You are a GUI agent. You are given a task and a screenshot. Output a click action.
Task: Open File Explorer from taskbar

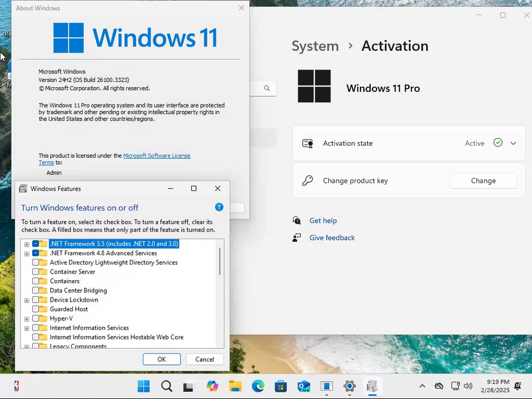pyautogui.click(x=235, y=386)
